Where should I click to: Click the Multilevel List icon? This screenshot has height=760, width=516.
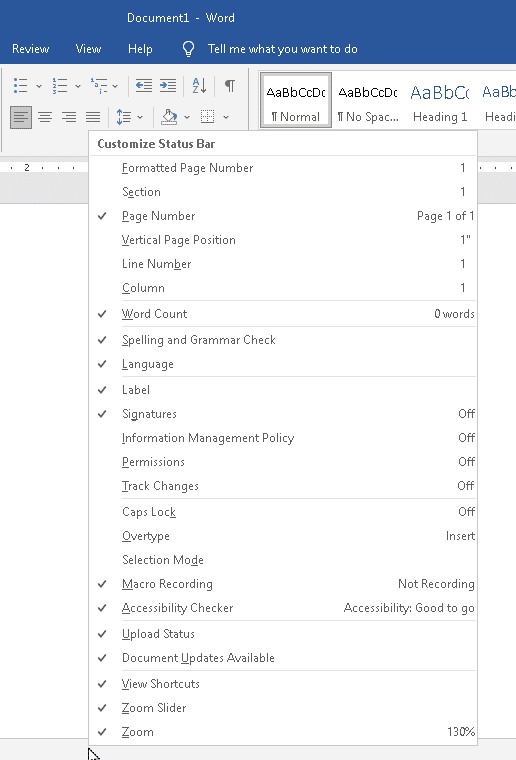point(99,86)
